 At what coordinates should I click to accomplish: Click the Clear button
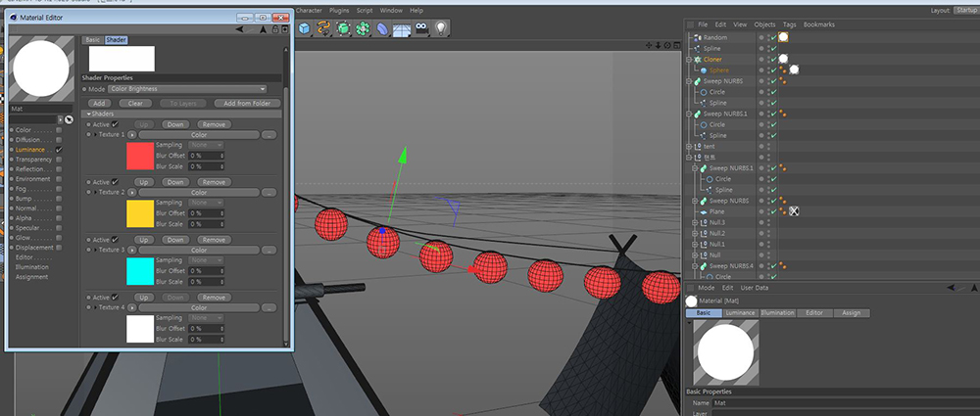(x=135, y=103)
